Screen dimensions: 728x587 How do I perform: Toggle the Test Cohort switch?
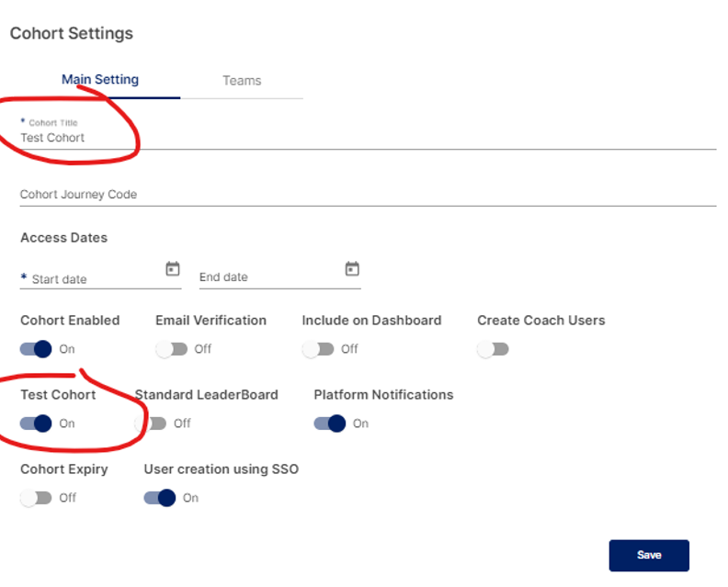36,423
